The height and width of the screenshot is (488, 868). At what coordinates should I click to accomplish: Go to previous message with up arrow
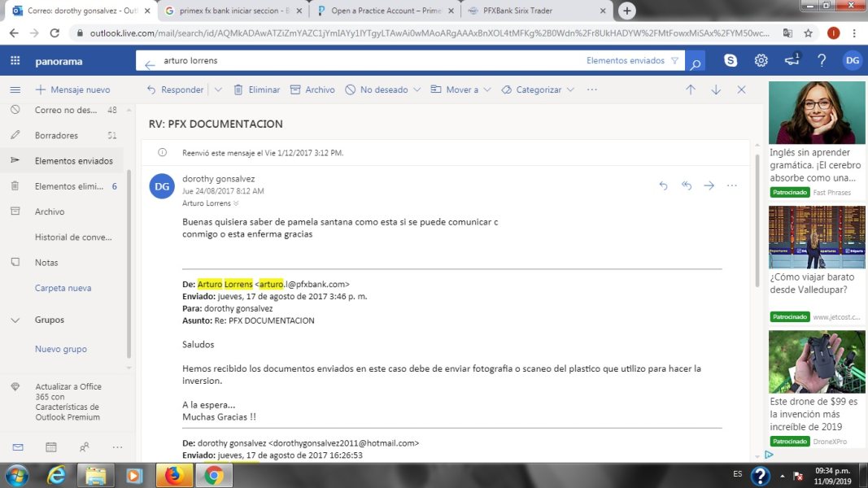pos(691,89)
